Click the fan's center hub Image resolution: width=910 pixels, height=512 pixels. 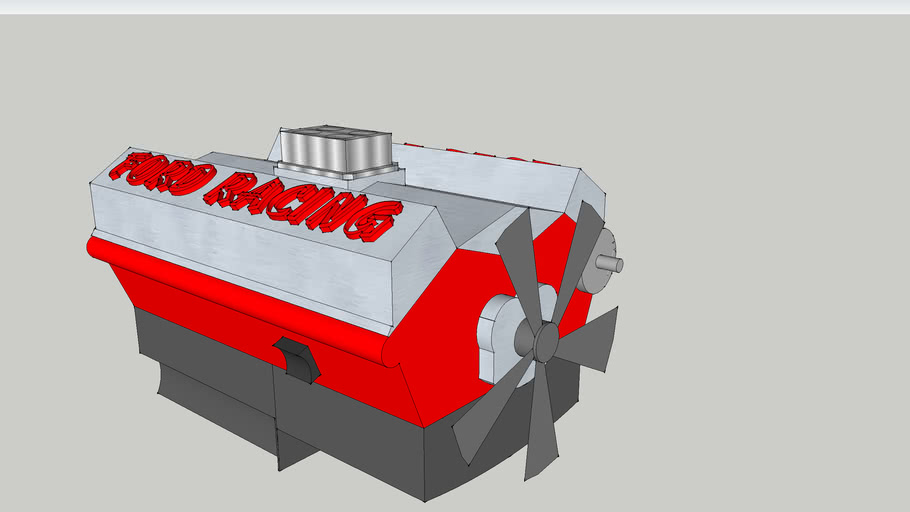[x=546, y=342]
